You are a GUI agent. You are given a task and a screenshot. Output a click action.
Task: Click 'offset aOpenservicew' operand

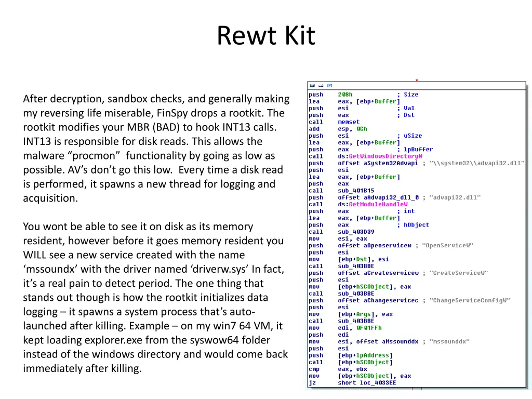coord(374,245)
